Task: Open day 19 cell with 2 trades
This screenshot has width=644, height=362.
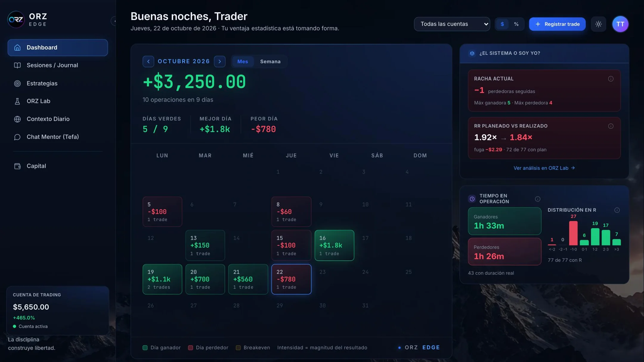Action: [x=162, y=279]
